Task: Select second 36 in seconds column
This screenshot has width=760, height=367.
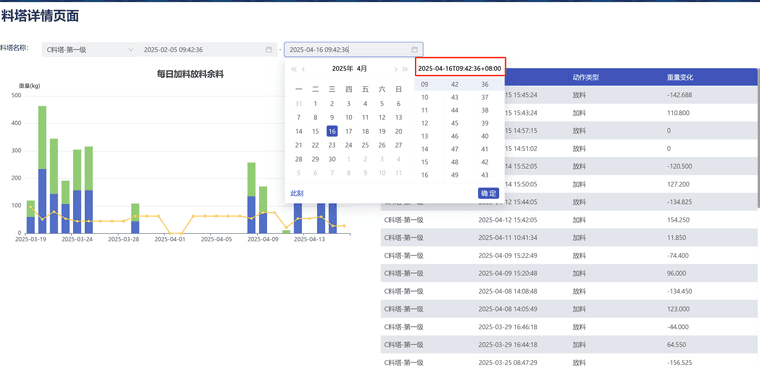Action: pyautogui.click(x=485, y=84)
